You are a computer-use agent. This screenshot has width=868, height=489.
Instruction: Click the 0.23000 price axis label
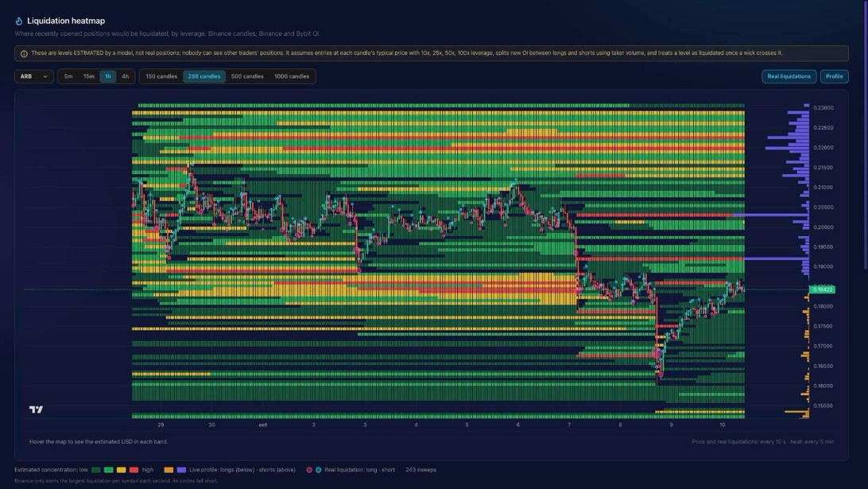823,108
